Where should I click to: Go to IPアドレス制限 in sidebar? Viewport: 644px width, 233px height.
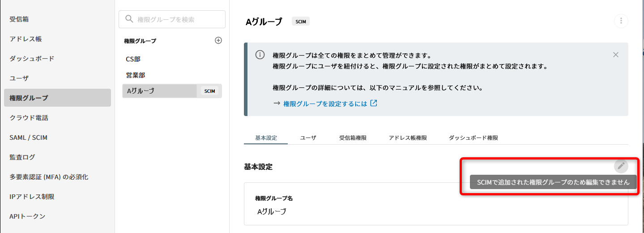32,196
